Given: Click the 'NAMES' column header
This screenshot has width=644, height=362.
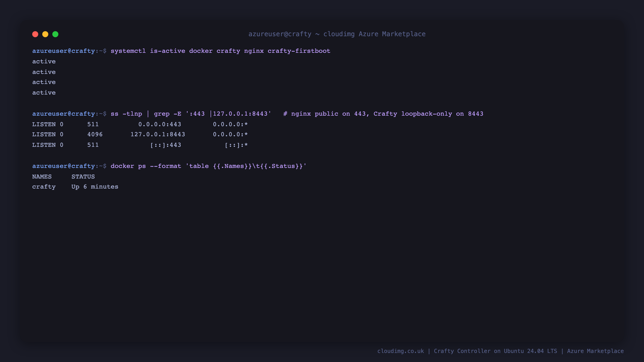Looking at the screenshot, I should coord(42,176).
